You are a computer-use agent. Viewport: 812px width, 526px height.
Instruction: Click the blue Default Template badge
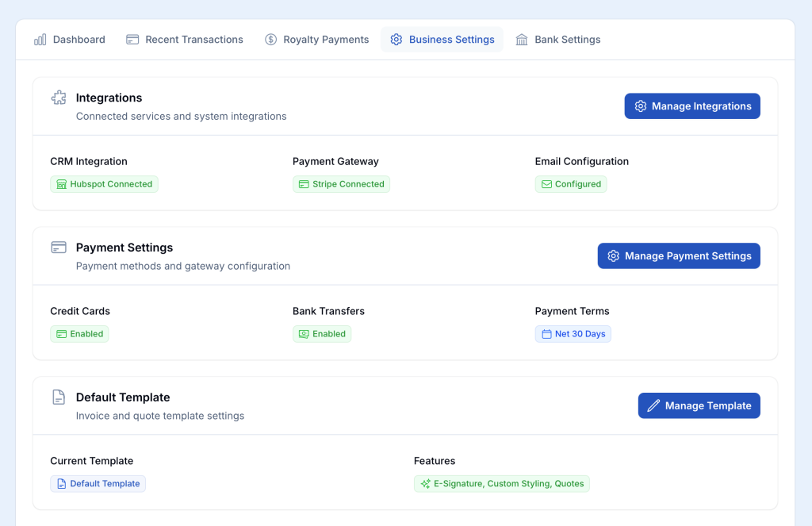[x=98, y=484]
